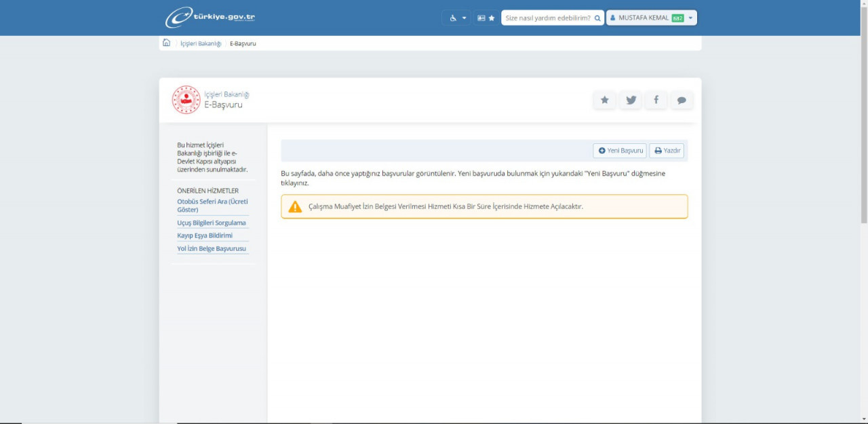Click the search magnifier icon
Image resolution: width=868 pixels, height=424 pixels.
pos(597,18)
